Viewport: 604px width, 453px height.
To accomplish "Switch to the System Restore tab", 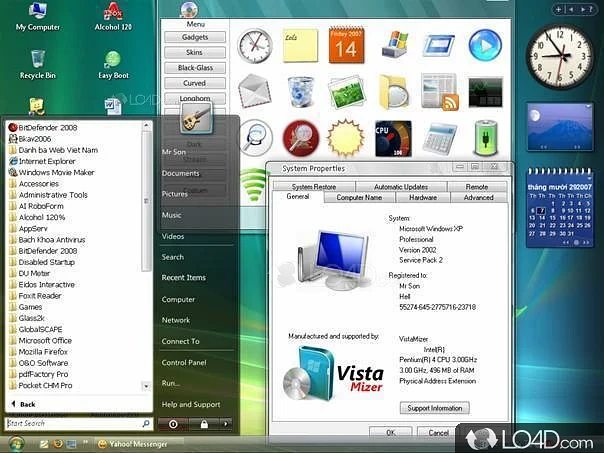I will pos(314,186).
